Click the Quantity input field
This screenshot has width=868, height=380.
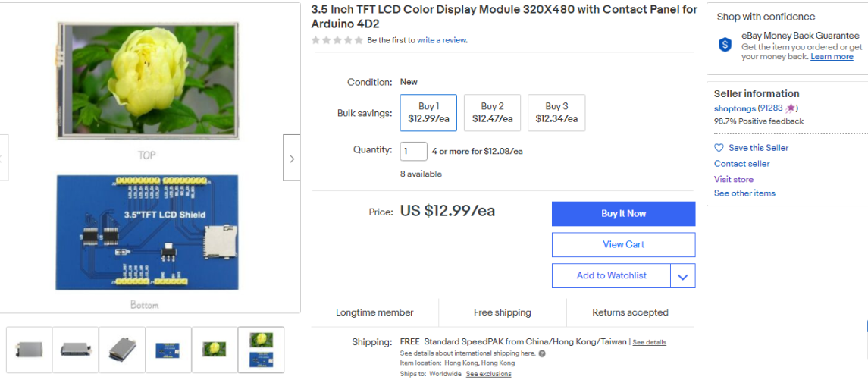pyautogui.click(x=413, y=151)
